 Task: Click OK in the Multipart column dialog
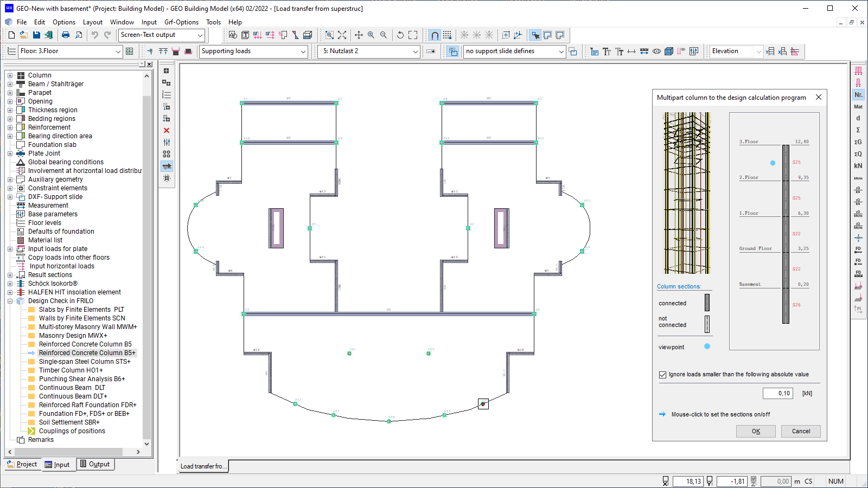[756, 431]
